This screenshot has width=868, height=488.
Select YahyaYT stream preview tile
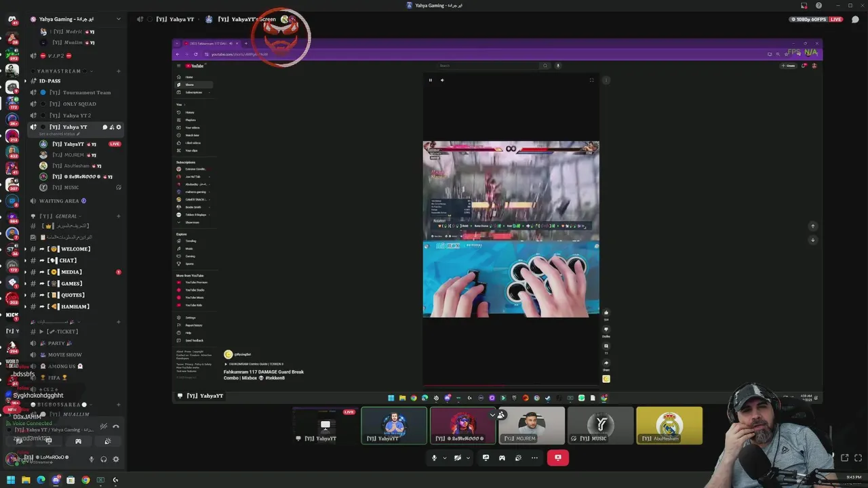click(x=325, y=426)
